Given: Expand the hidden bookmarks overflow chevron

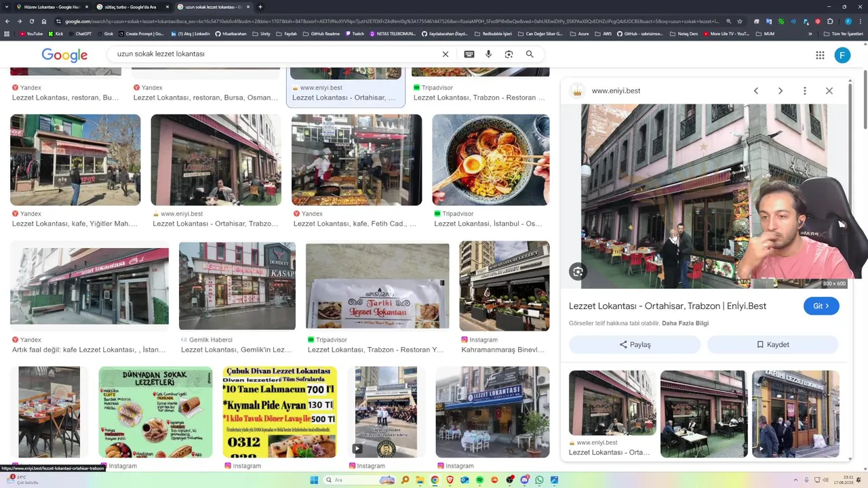Looking at the screenshot, I should [810, 33].
